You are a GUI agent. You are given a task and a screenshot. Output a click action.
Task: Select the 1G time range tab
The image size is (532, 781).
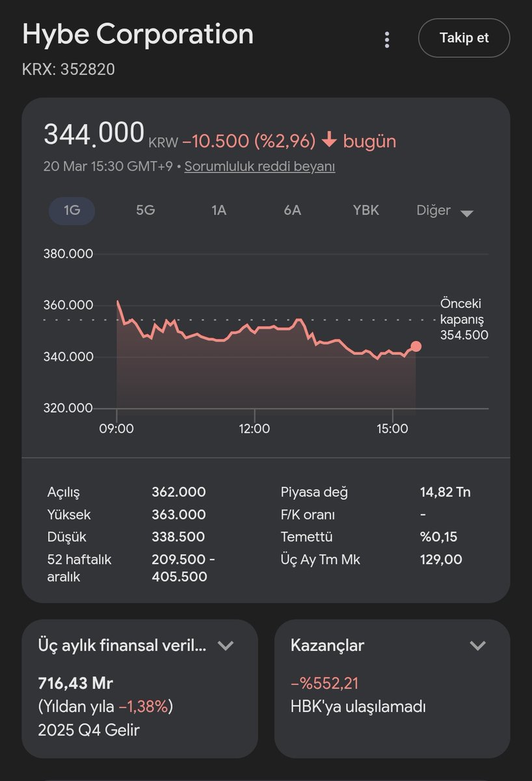pyautogui.click(x=72, y=210)
